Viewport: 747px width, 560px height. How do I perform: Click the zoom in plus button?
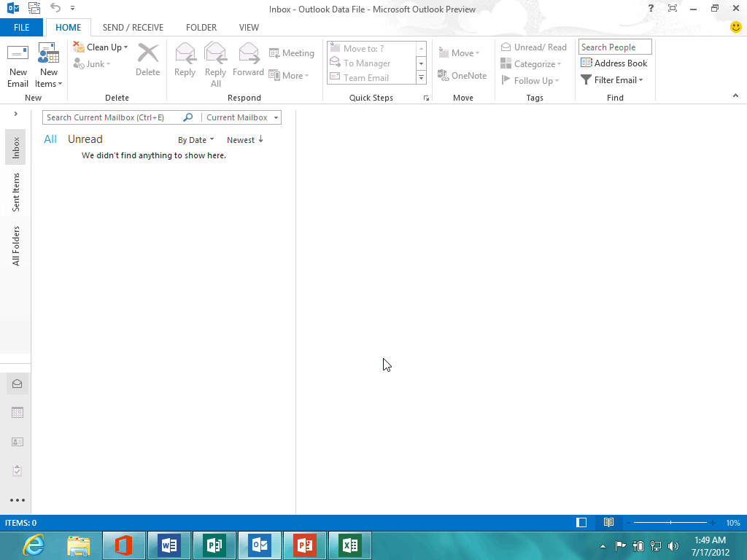713,523
